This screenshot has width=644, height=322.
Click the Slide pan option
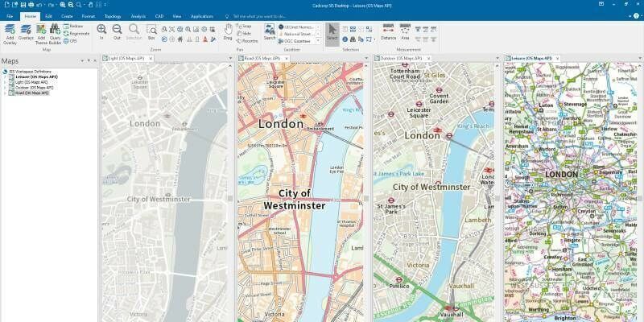coord(244,33)
